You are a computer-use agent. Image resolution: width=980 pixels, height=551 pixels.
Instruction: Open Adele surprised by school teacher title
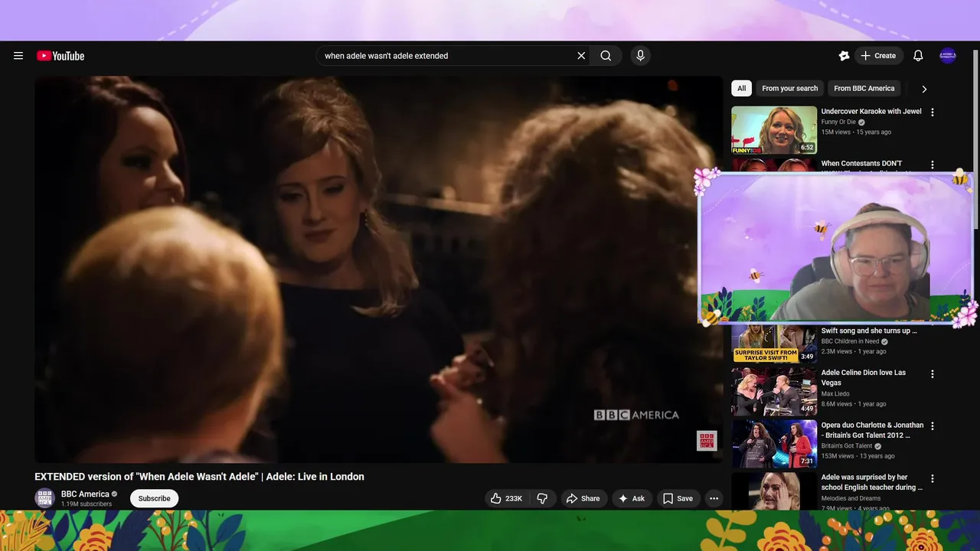[x=871, y=482]
